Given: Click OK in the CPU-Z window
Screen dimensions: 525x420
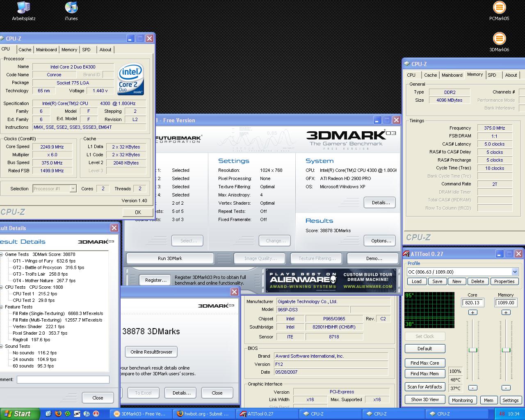Looking at the screenshot, I should tap(138, 212).
